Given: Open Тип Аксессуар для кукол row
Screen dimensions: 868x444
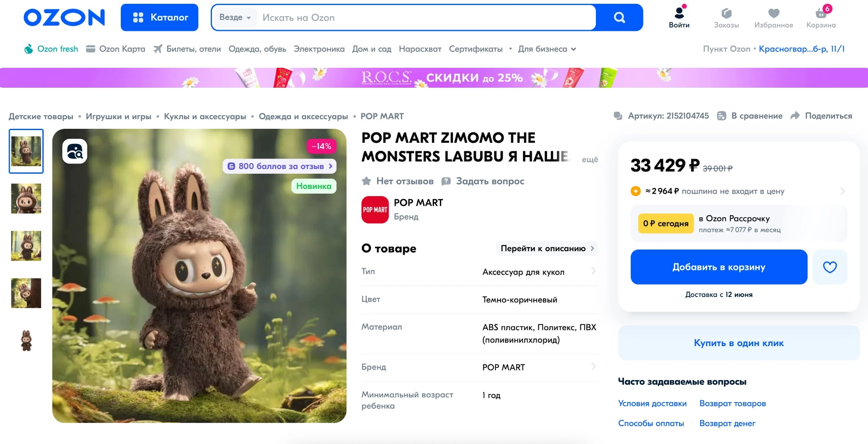Looking at the screenshot, I should (480, 272).
